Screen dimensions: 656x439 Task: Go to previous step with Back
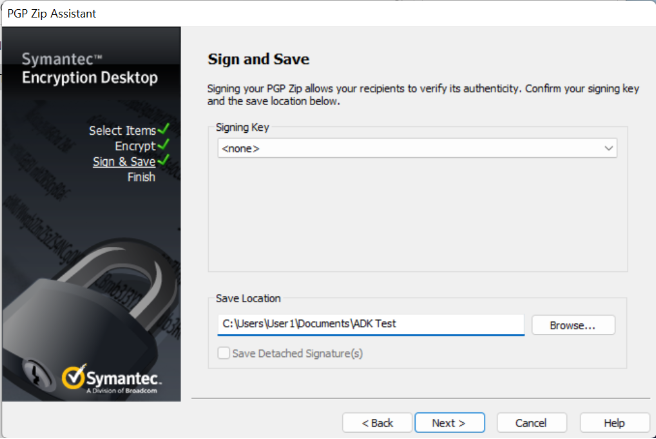pyautogui.click(x=377, y=423)
